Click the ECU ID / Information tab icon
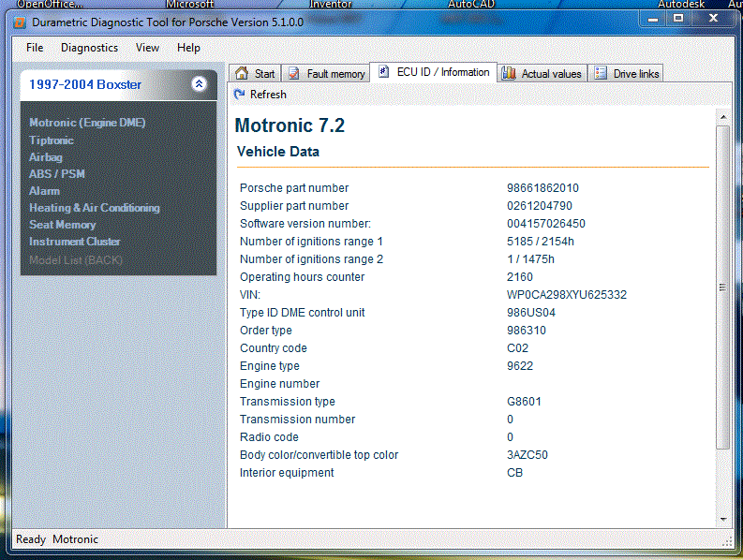Screen dimensions: 743x560 click(383, 72)
